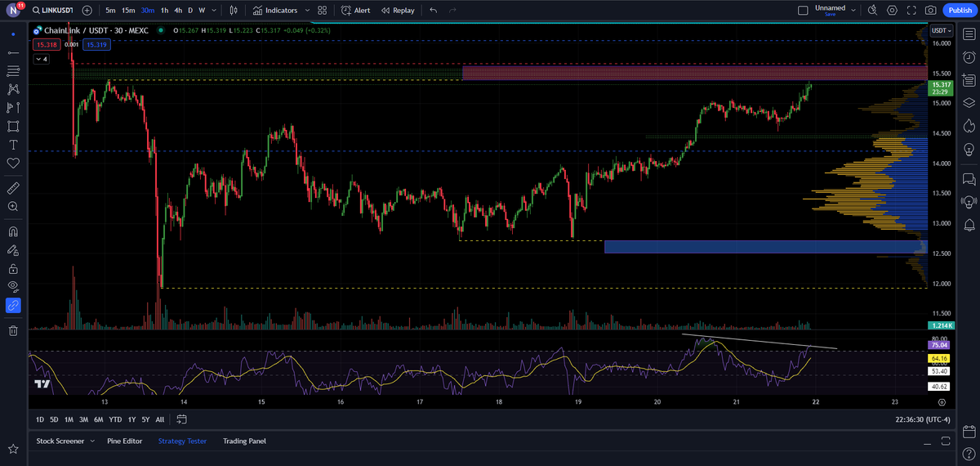Switch to 4h timeframe

point(178,11)
